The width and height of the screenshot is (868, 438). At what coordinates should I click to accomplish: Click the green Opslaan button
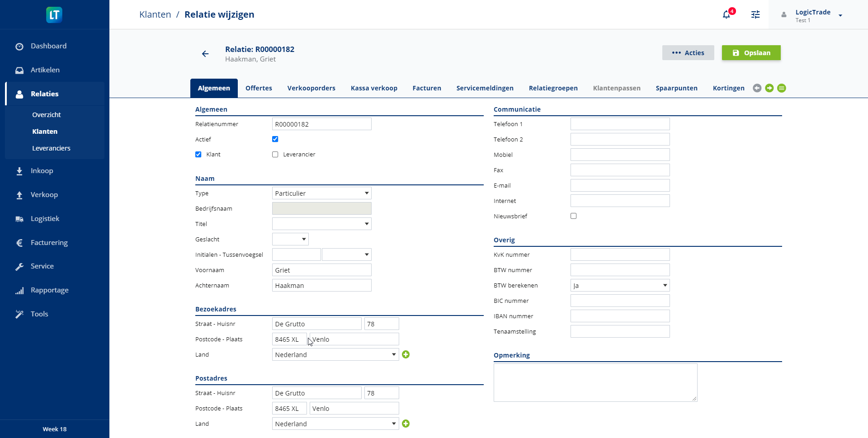point(751,53)
